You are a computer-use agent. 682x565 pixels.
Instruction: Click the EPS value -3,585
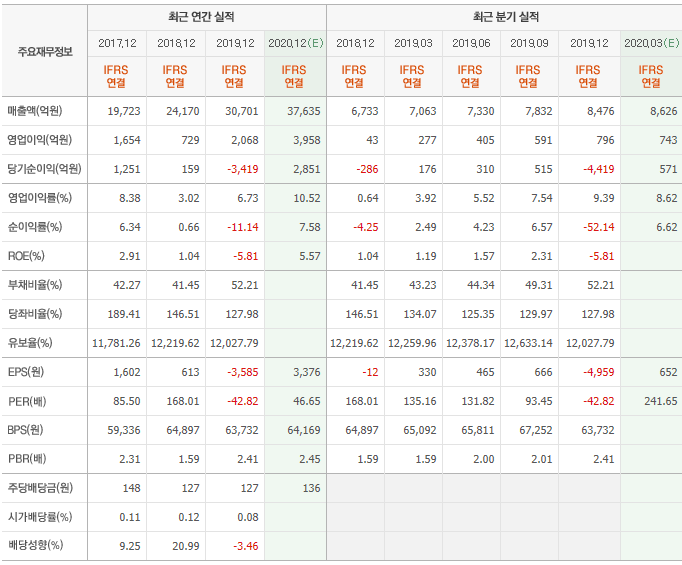coord(243,372)
